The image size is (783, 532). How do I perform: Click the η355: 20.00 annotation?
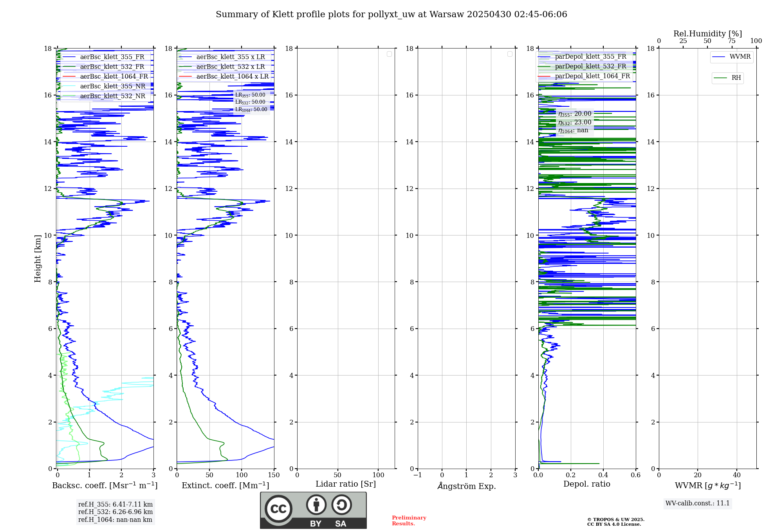575,114
